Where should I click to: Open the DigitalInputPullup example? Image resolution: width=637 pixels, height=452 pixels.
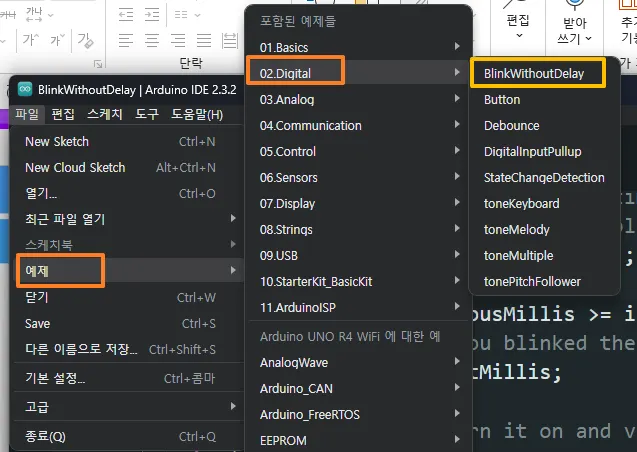544,151
